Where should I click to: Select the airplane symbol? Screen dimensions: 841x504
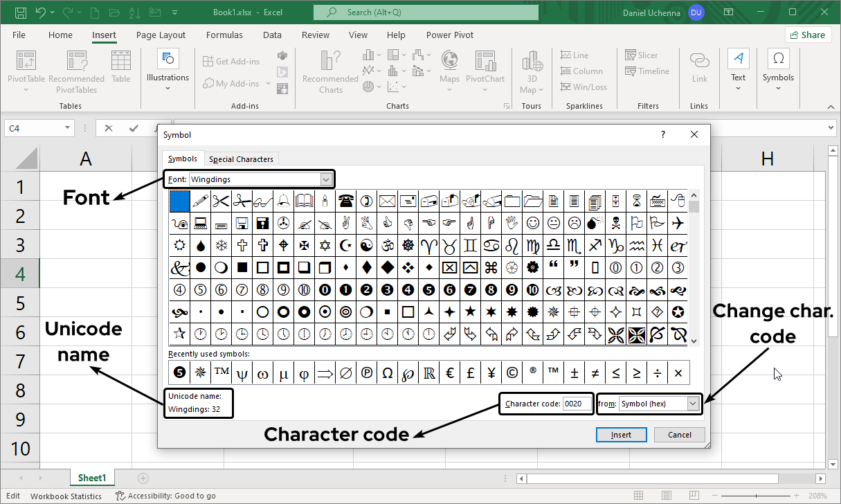coord(678,223)
